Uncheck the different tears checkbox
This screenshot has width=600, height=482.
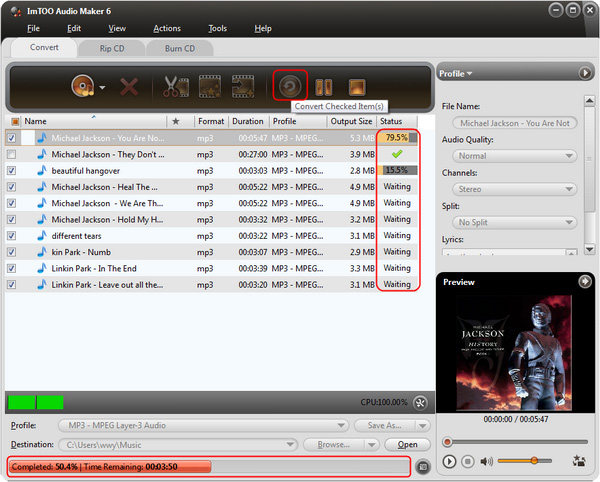(11, 236)
